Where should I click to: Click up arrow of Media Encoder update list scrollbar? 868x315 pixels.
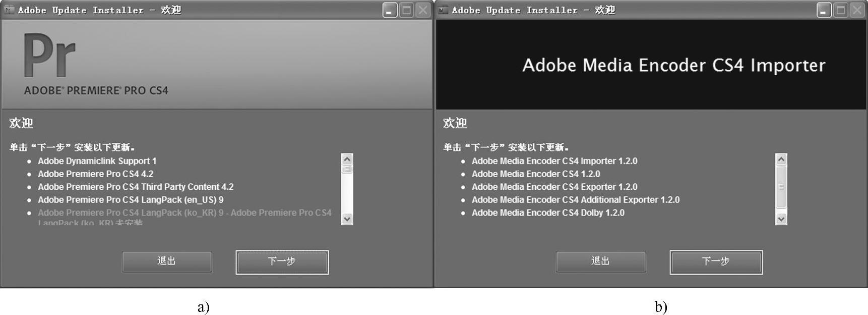(781, 159)
